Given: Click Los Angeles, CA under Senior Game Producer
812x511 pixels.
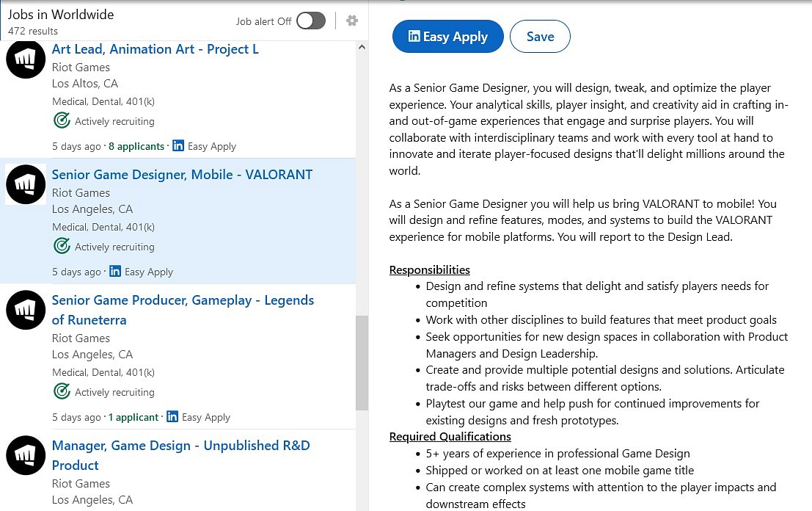Looking at the screenshot, I should pyautogui.click(x=92, y=355).
